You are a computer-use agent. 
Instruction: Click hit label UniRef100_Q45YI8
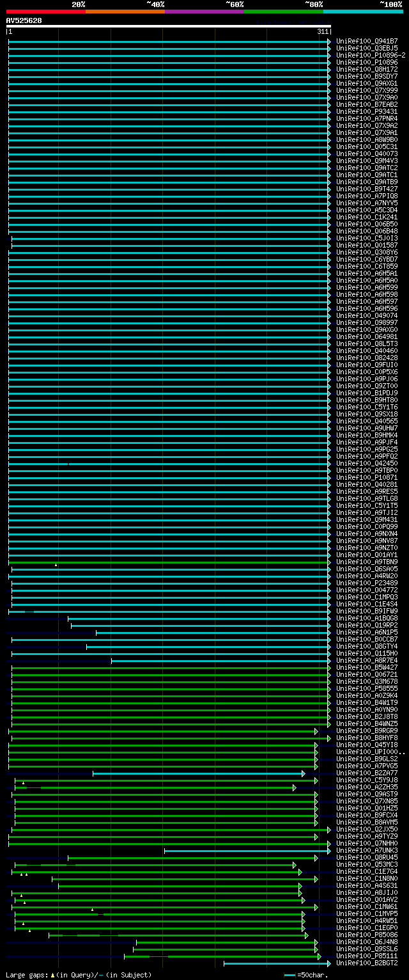pos(367,745)
